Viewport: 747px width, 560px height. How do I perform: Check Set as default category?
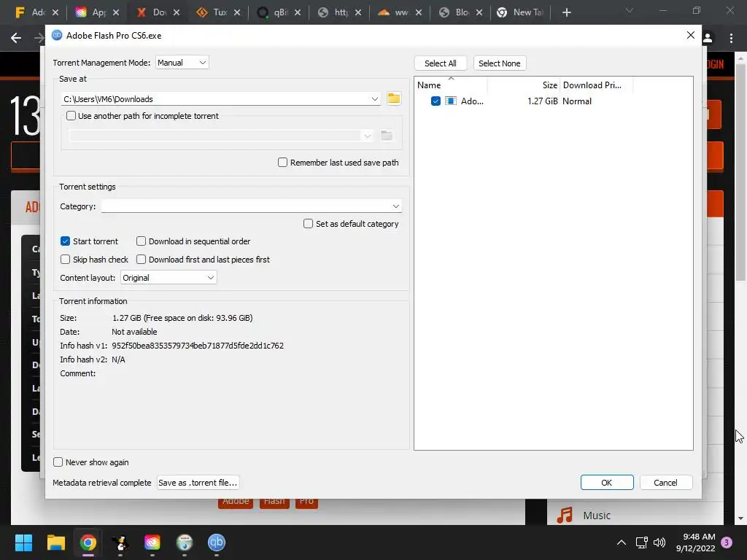(309, 224)
